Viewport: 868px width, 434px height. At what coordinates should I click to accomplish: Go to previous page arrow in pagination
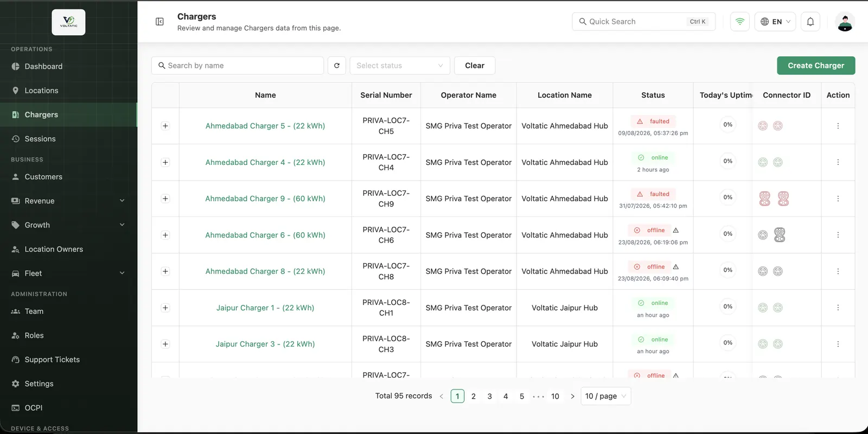442,397
